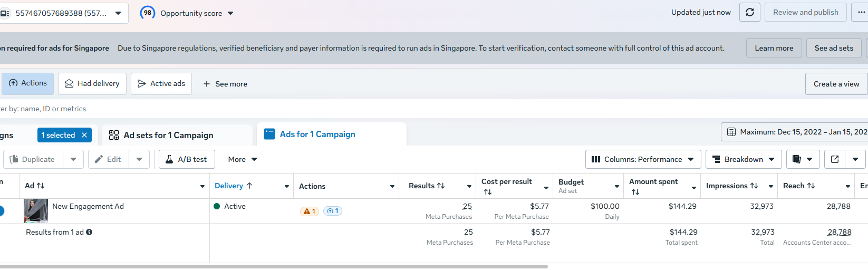
Task: Expand the Opportunity score dropdown
Action: pyautogui.click(x=230, y=13)
